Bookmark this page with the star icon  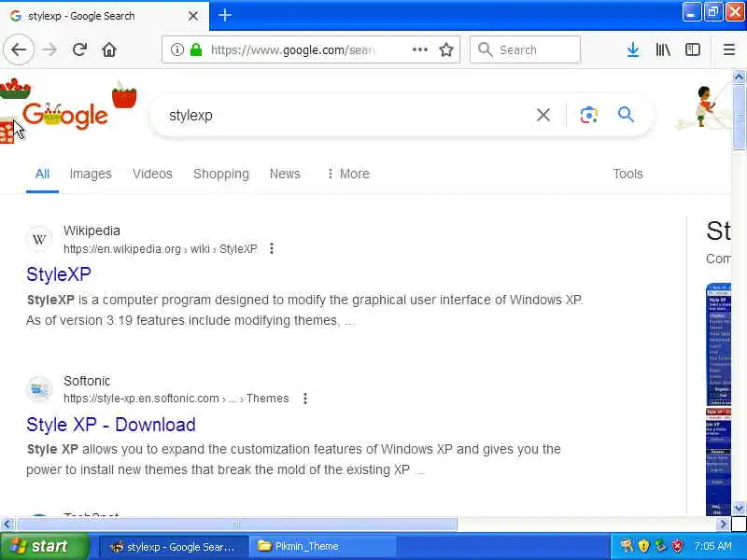[446, 49]
